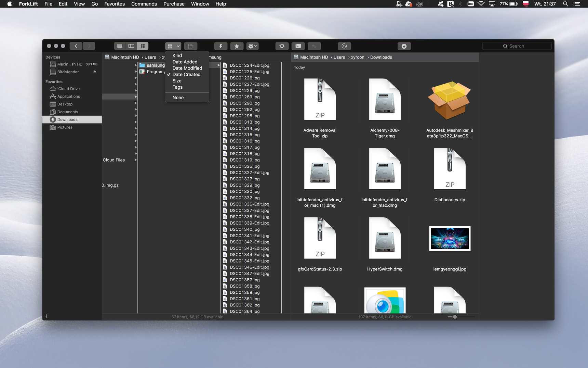This screenshot has width=588, height=368.
Task: Select the checked Date Created option
Action: (x=187, y=74)
